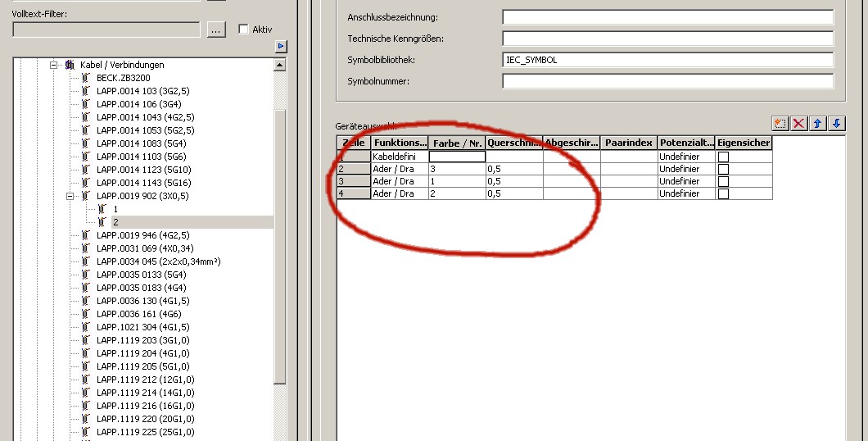Click icon of sub-item 2
The height and width of the screenshot is (441, 868).
(x=102, y=222)
